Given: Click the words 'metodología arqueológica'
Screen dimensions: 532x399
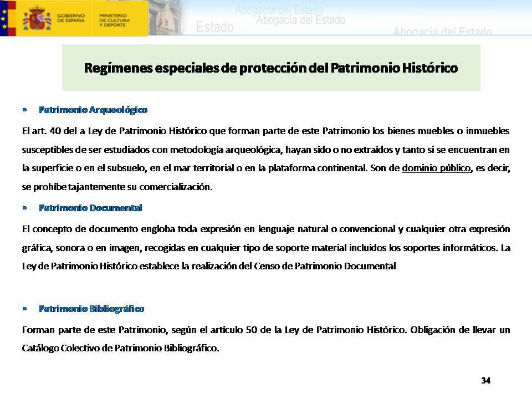Looking at the screenshot, I should click(226, 150).
